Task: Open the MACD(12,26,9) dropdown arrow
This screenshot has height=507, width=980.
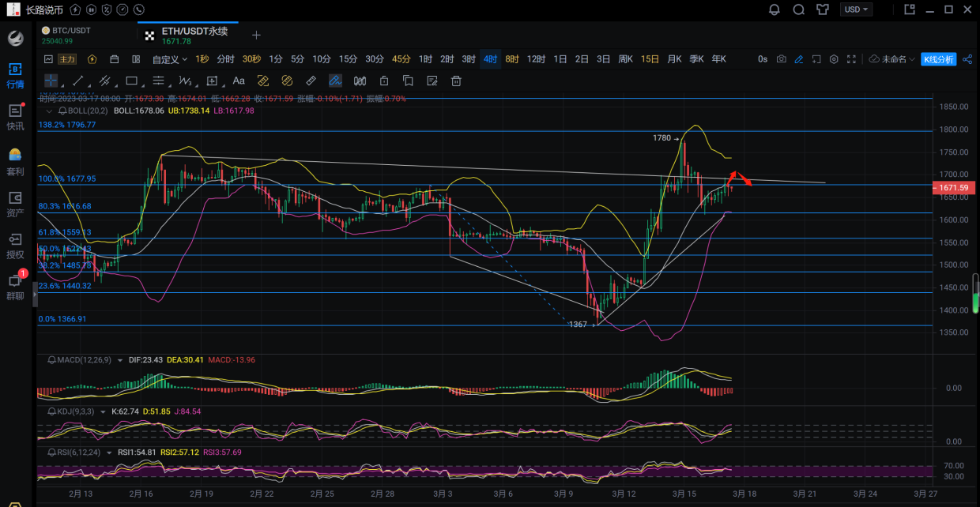Action: point(120,359)
